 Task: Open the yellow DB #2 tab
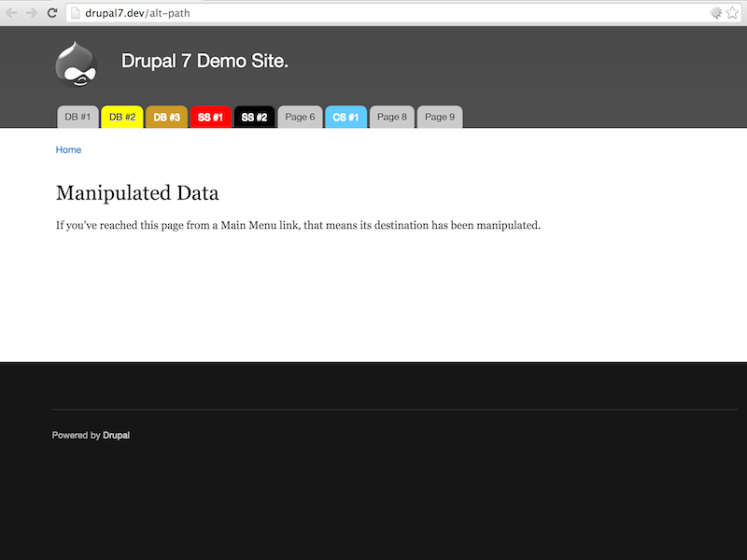pos(121,117)
